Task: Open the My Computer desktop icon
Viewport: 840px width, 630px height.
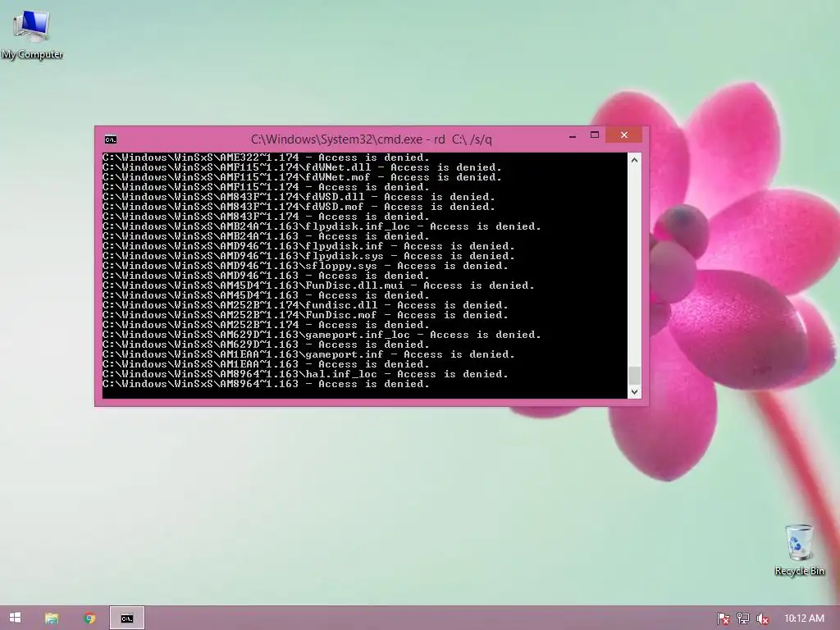Action: [x=32, y=34]
